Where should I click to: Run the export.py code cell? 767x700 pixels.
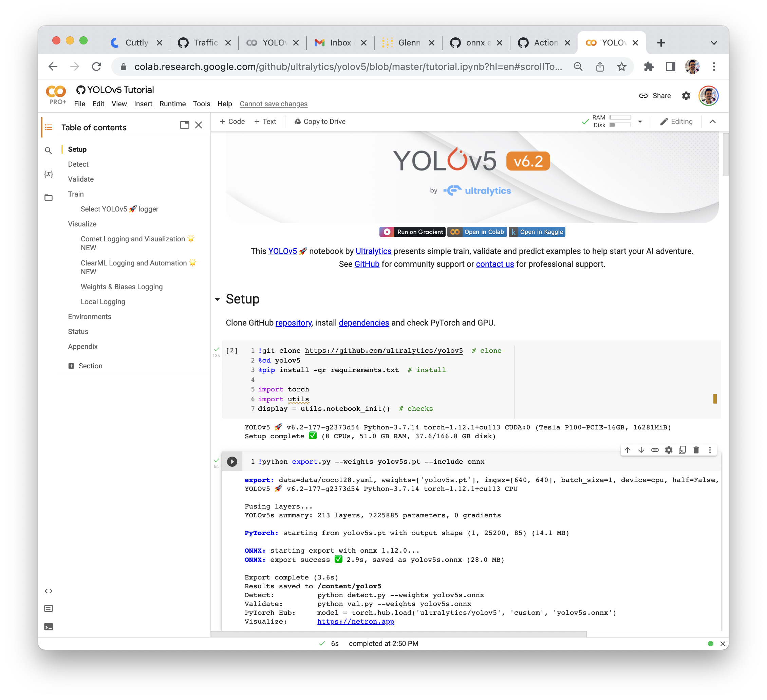(232, 461)
